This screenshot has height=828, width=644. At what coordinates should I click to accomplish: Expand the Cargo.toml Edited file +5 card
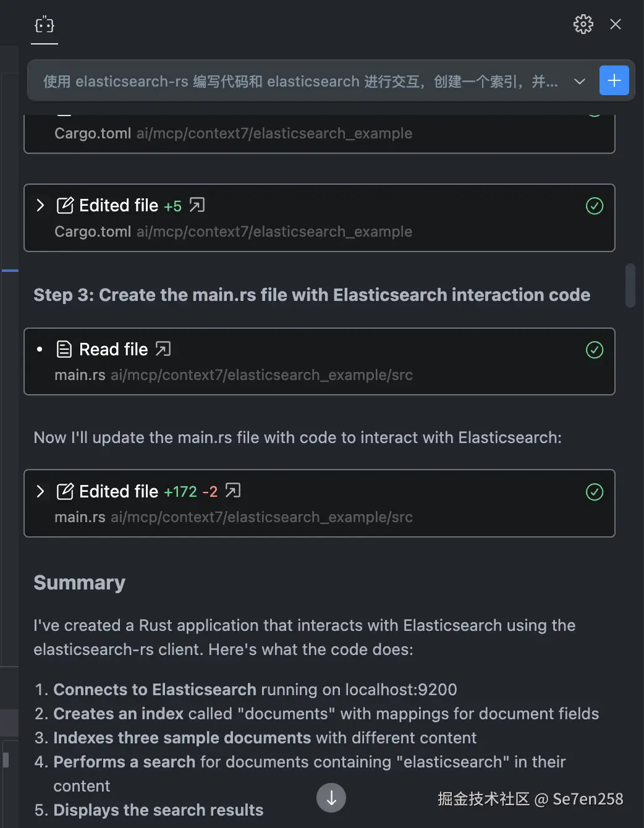pos(41,205)
